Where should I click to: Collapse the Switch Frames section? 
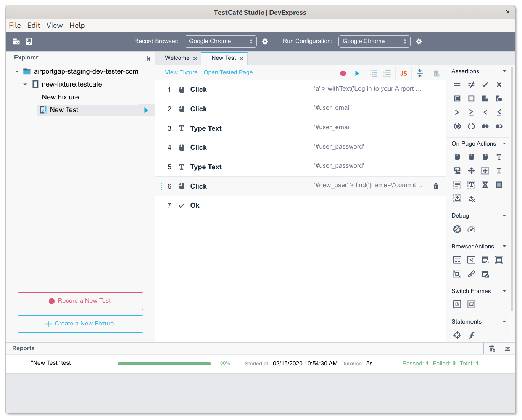[x=504, y=291]
